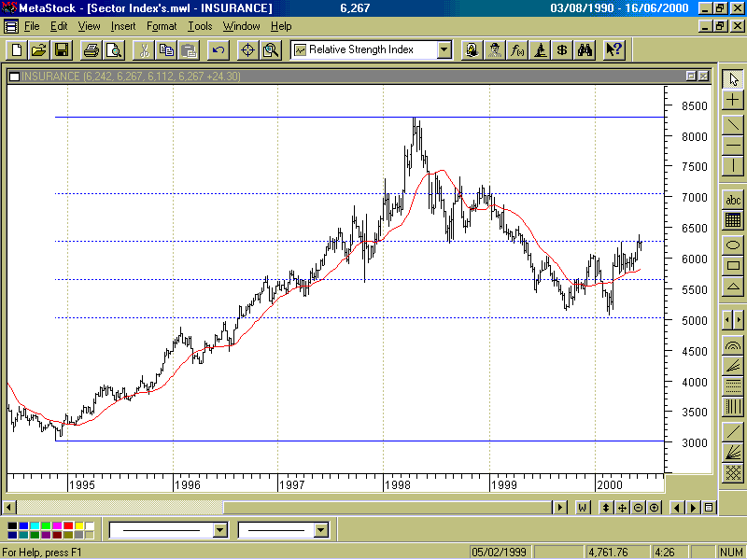Print the chart using the printer icon
Image resolution: width=747 pixels, height=560 pixels.
[x=91, y=50]
